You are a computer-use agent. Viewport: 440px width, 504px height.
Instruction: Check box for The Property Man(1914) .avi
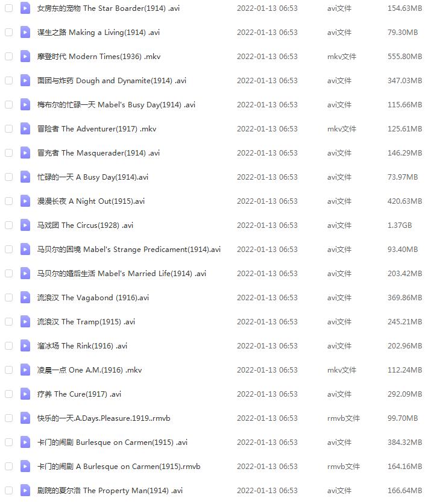pos(9,491)
